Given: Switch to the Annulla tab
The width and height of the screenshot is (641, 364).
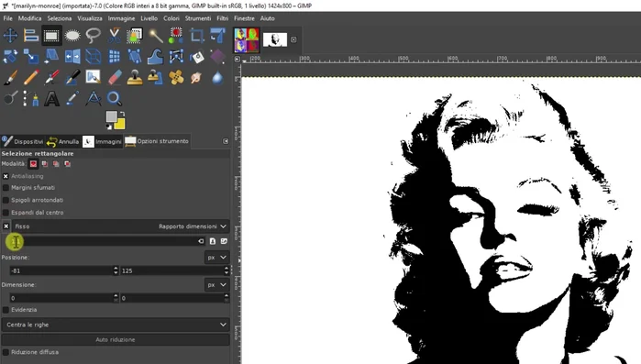Looking at the screenshot, I should click(63, 141).
